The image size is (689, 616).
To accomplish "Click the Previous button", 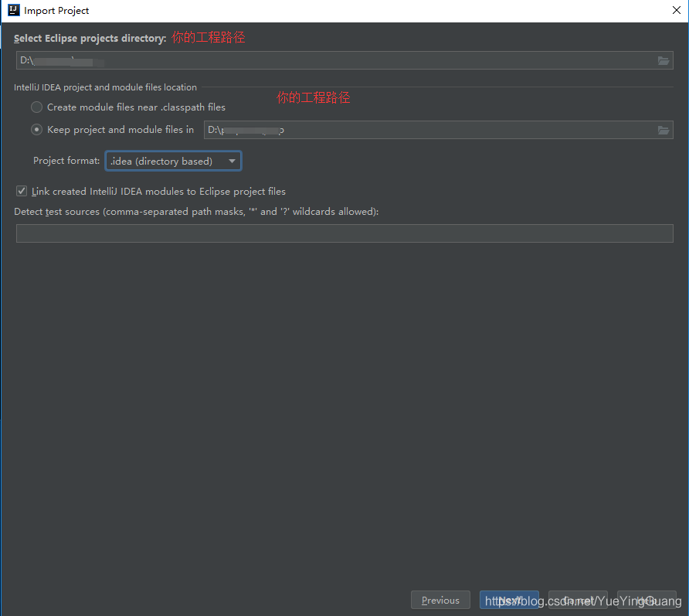I will 440,601.
